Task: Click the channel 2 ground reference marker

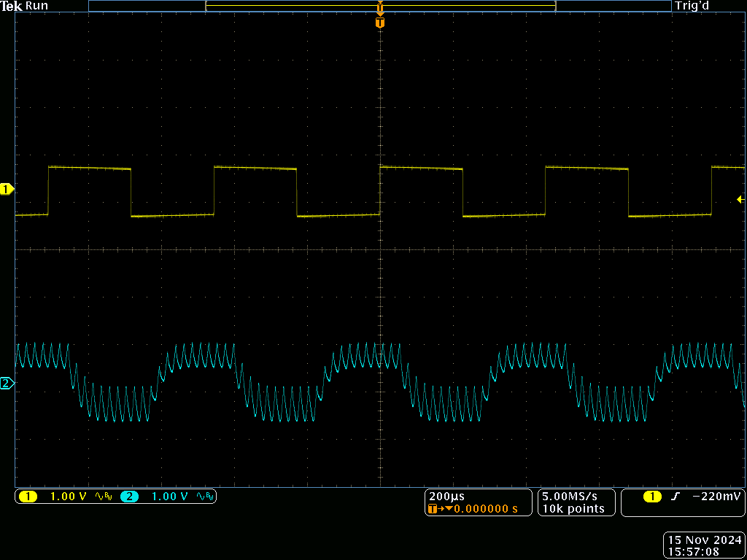Action: pyautogui.click(x=7, y=384)
